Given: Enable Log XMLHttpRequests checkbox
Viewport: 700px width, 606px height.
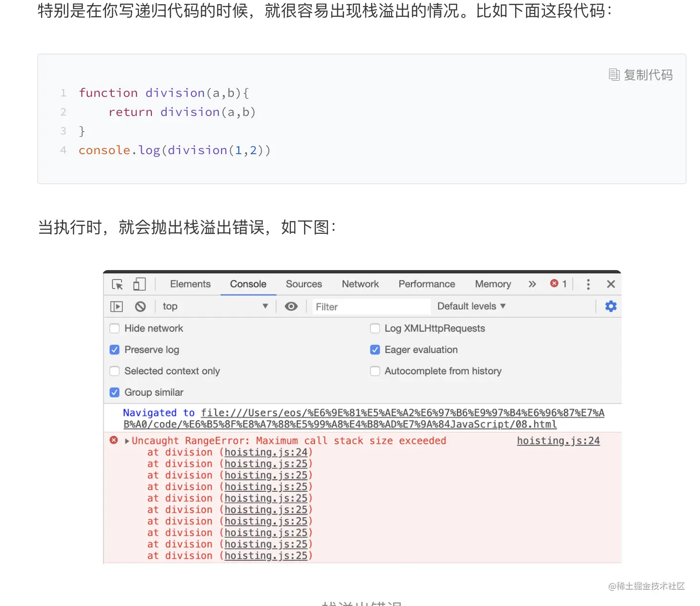Looking at the screenshot, I should tap(375, 328).
